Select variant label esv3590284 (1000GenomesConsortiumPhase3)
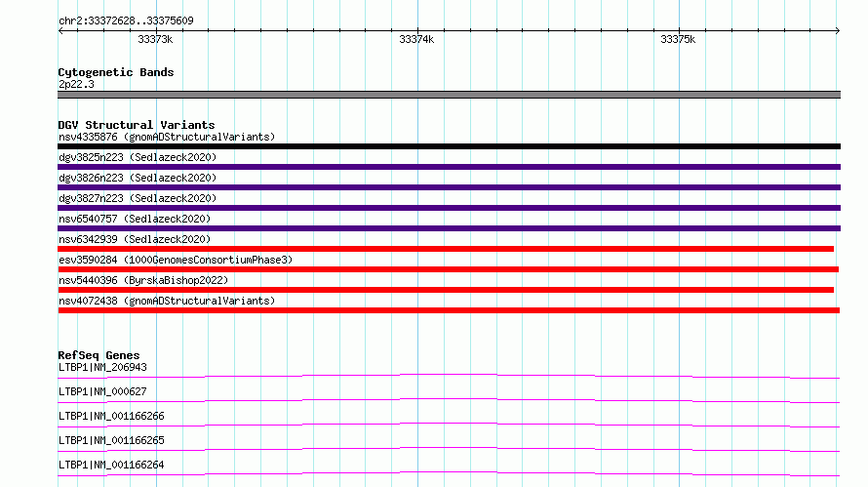 pyautogui.click(x=176, y=260)
